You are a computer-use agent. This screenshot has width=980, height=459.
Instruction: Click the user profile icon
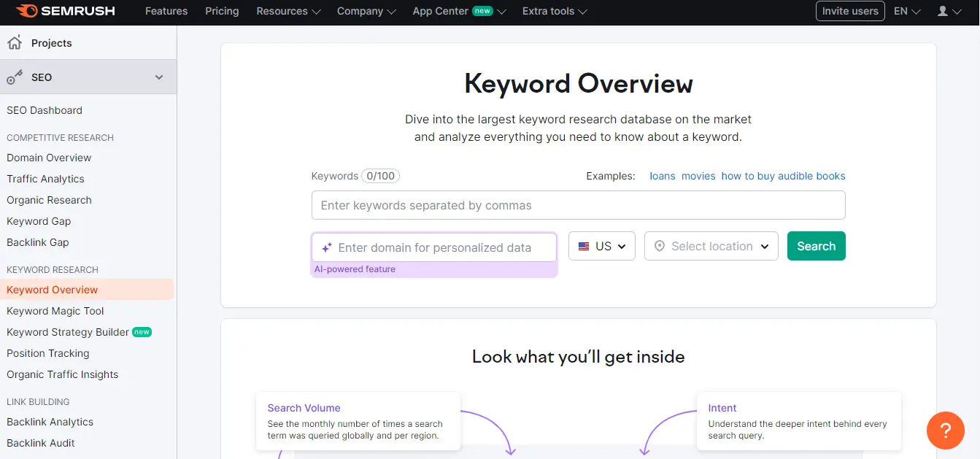tap(943, 12)
